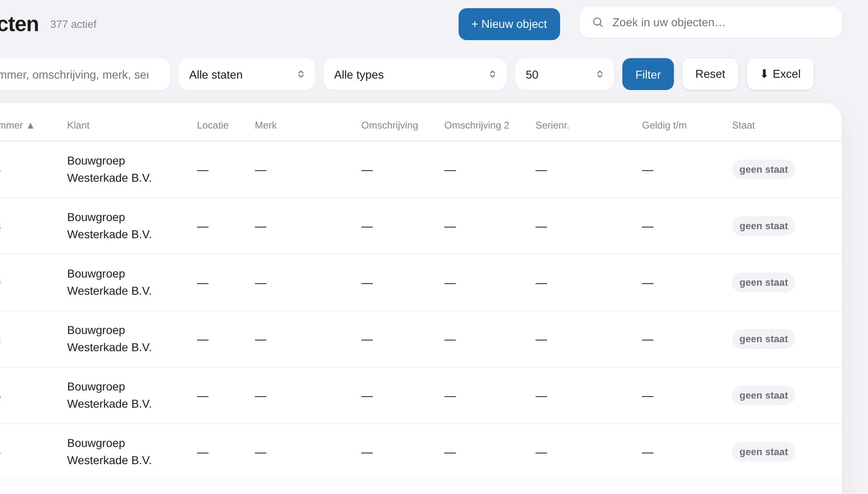Sort by the 'Geldig t/m' column header
This screenshot has height=494, width=868.
tap(664, 125)
